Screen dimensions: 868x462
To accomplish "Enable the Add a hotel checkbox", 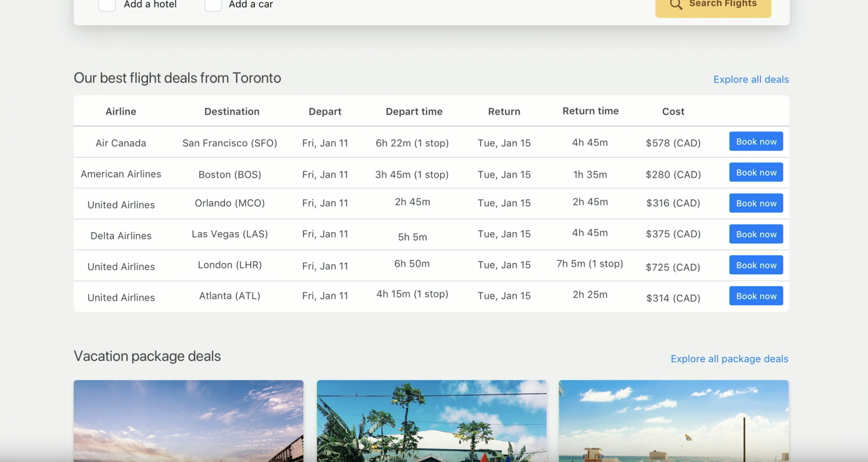I will point(107,4).
